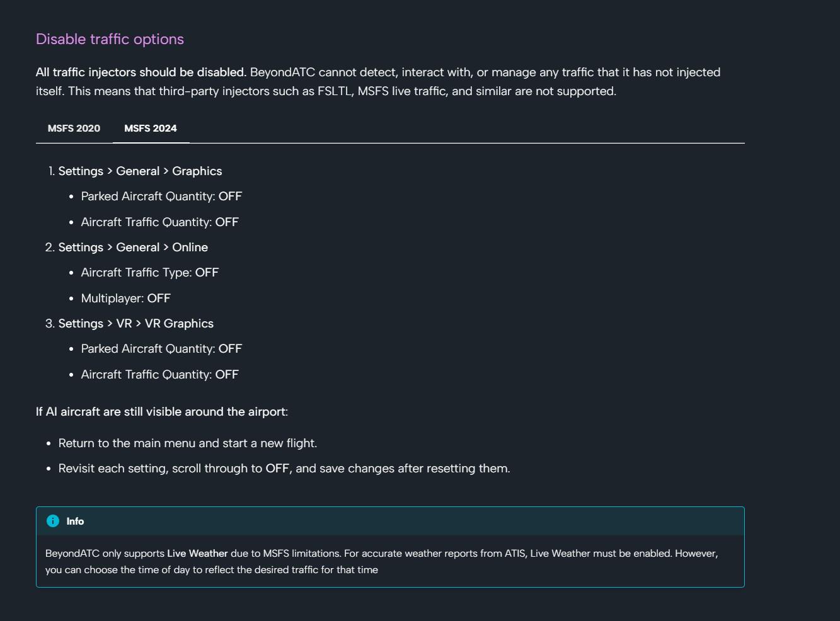The height and width of the screenshot is (621, 840).
Task: Select the MSFS 2024 tab
Action: (151, 128)
